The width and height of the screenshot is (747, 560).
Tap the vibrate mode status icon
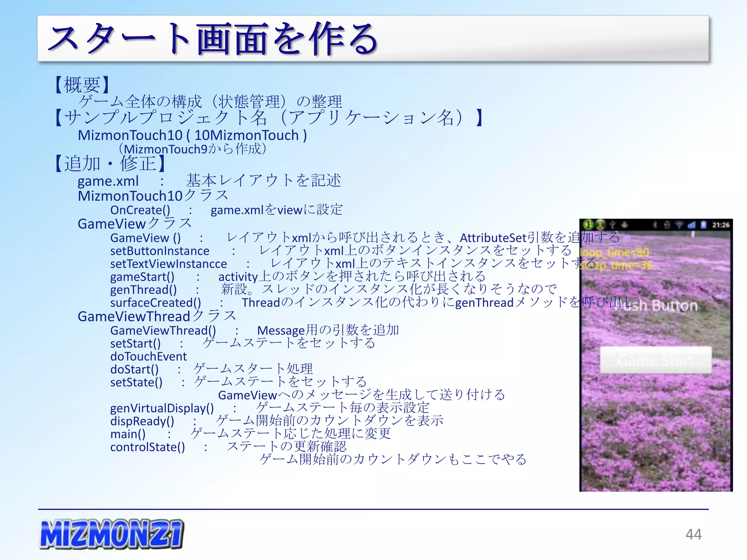coord(667,225)
